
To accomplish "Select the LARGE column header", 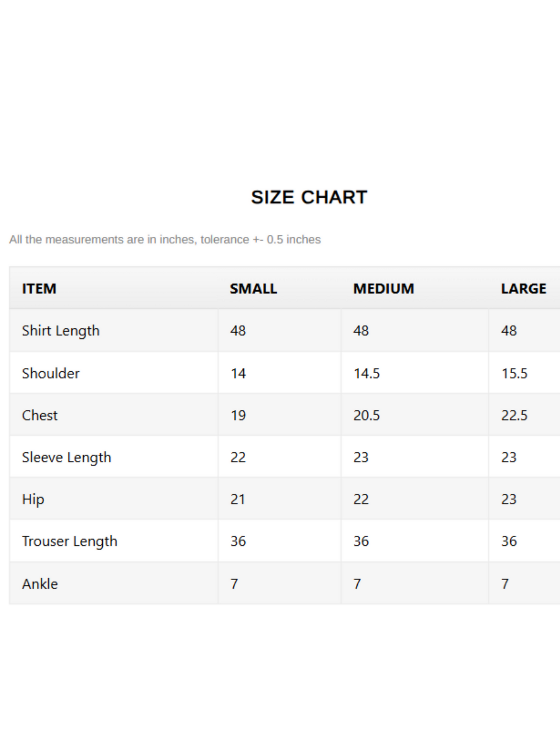I will click(524, 289).
